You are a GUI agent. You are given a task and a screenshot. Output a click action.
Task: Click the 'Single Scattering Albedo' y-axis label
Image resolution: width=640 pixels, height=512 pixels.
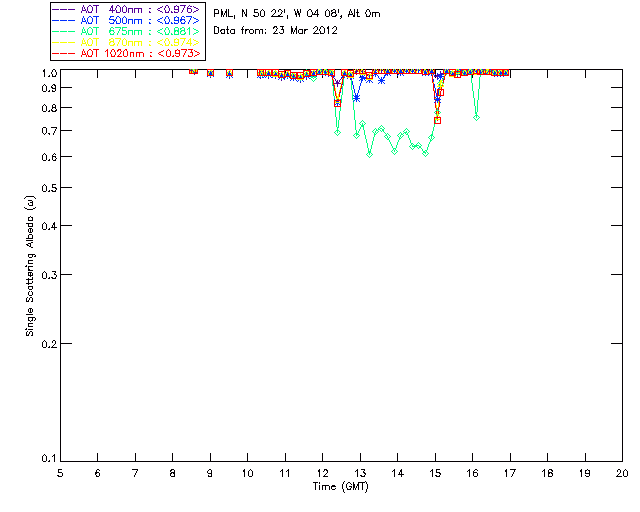(30, 266)
